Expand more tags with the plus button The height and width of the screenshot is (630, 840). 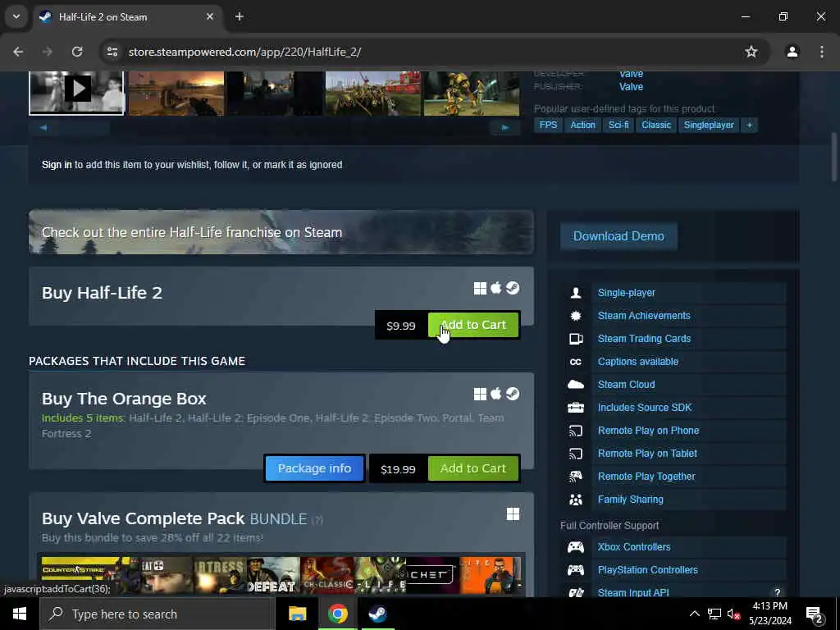click(x=749, y=125)
